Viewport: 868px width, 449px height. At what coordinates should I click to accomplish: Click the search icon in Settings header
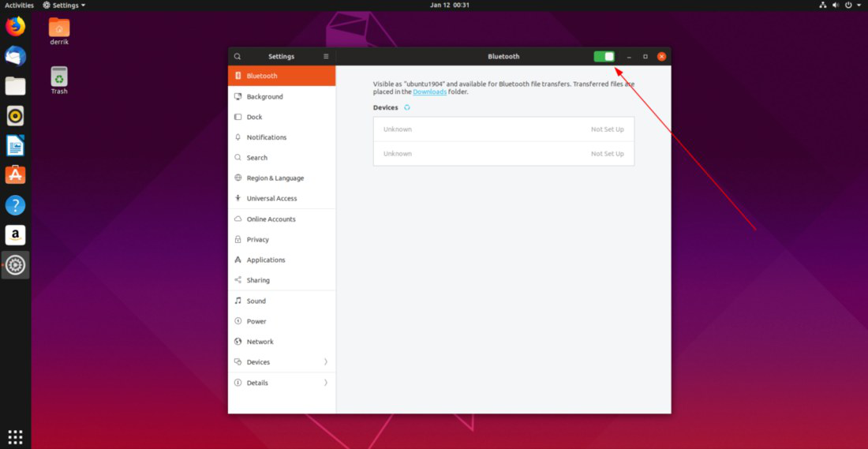point(238,57)
